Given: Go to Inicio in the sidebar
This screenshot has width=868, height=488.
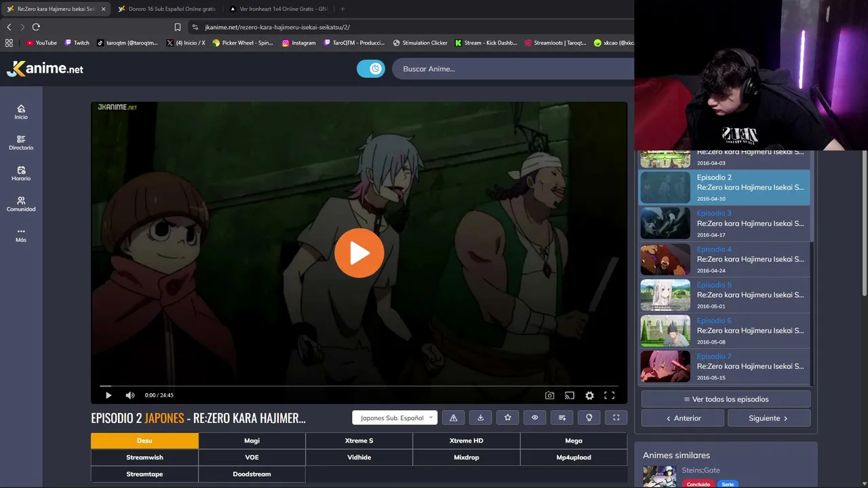Looking at the screenshot, I should point(21,112).
